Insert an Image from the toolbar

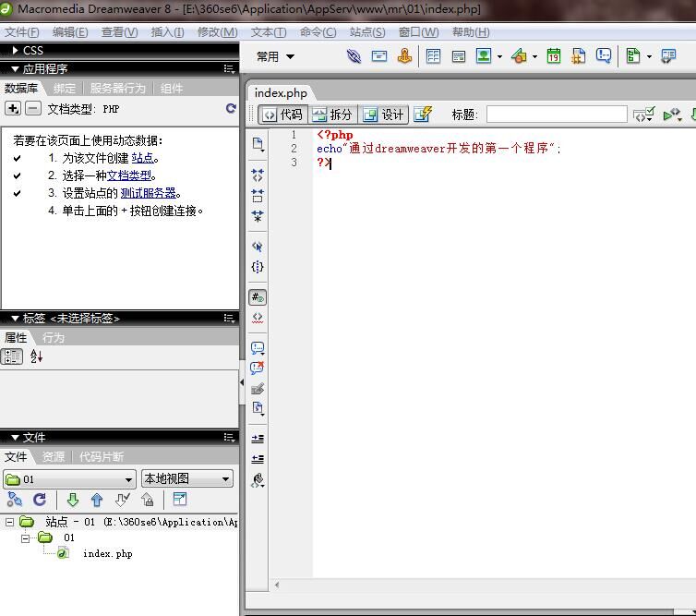click(484, 56)
